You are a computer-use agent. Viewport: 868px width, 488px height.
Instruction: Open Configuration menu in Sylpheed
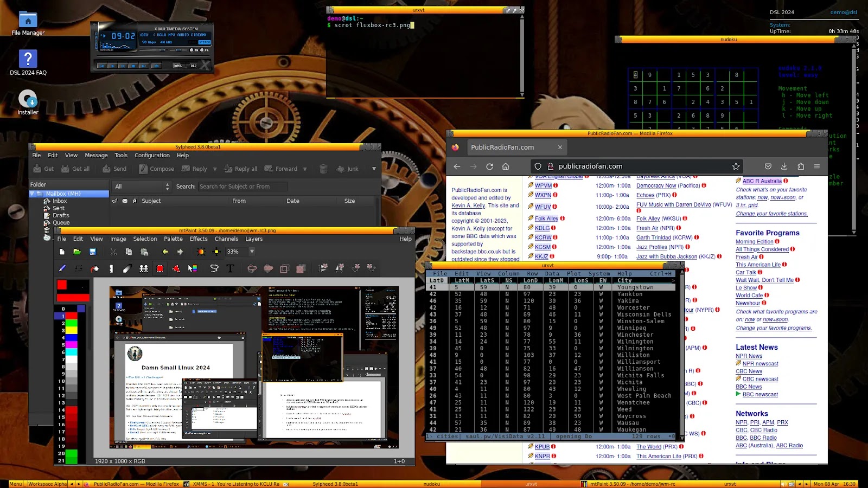pos(152,155)
